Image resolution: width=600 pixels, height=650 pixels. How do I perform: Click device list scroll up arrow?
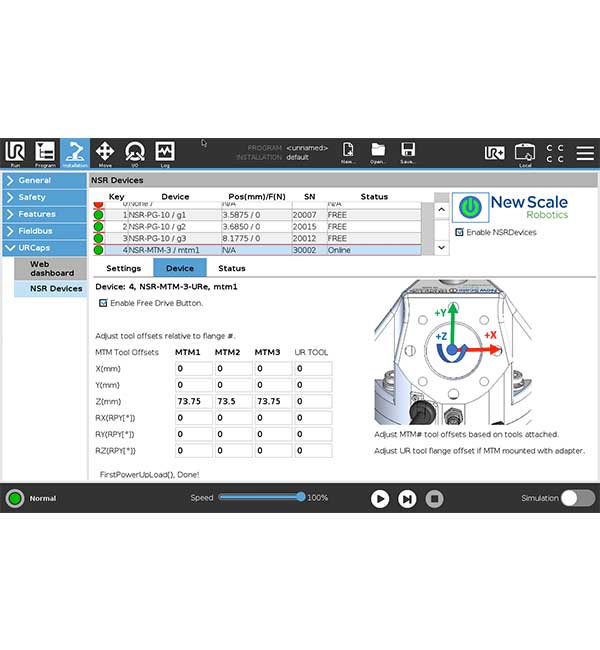click(442, 210)
